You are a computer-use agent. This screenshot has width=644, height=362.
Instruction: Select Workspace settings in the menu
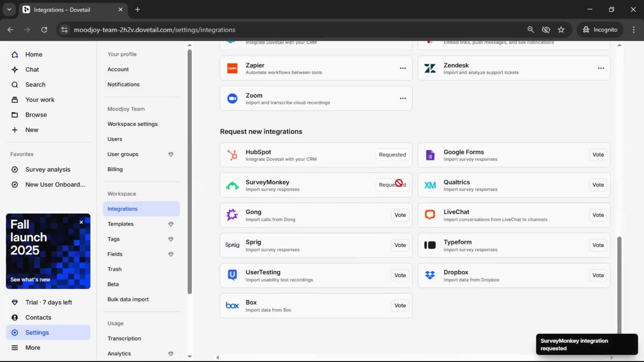[x=132, y=124]
